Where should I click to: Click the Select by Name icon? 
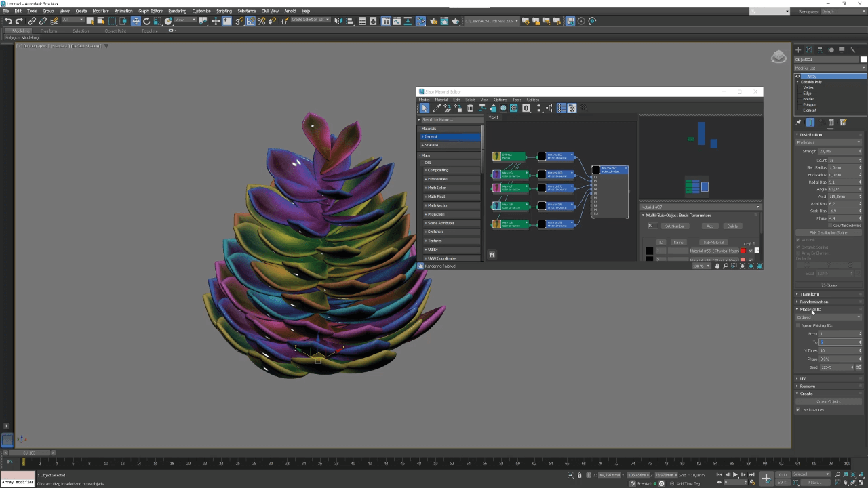pyautogui.click(x=101, y=21)
